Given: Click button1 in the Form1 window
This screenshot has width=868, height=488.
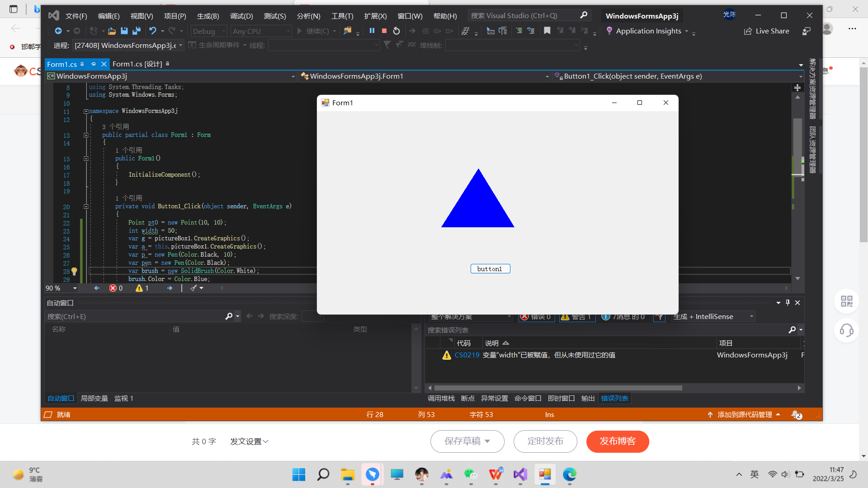Looking at the screenshot, I should pos(490,269).
